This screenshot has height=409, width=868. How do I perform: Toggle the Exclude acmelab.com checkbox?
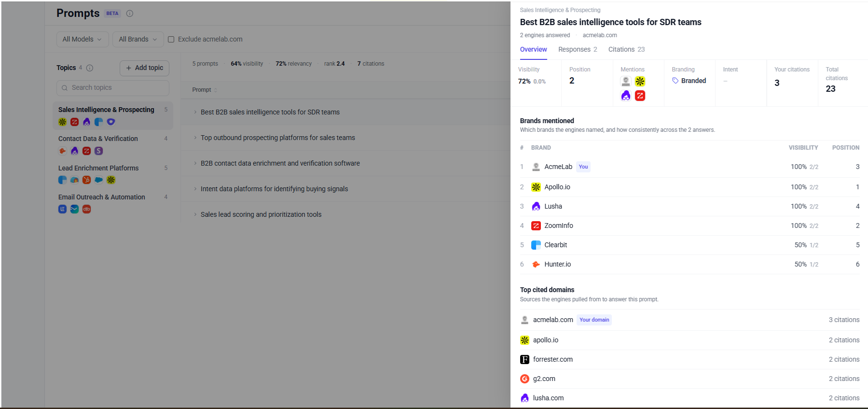pos(171,40)
